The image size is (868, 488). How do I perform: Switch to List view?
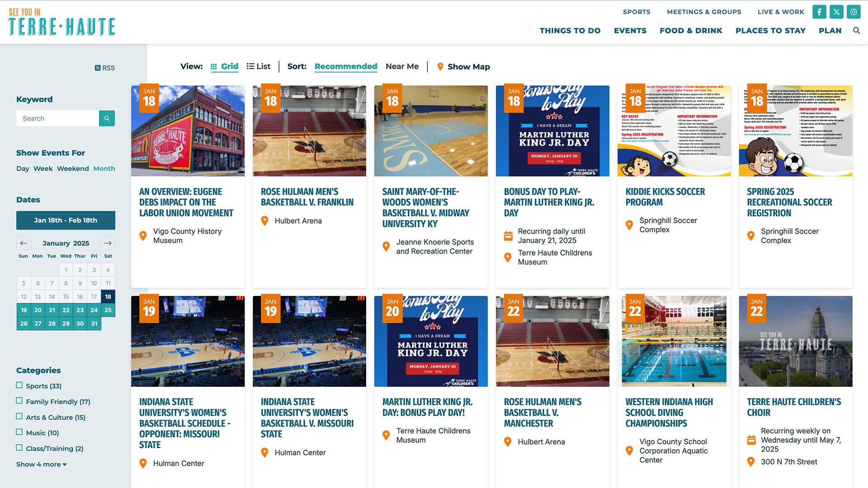pos(259,66)
